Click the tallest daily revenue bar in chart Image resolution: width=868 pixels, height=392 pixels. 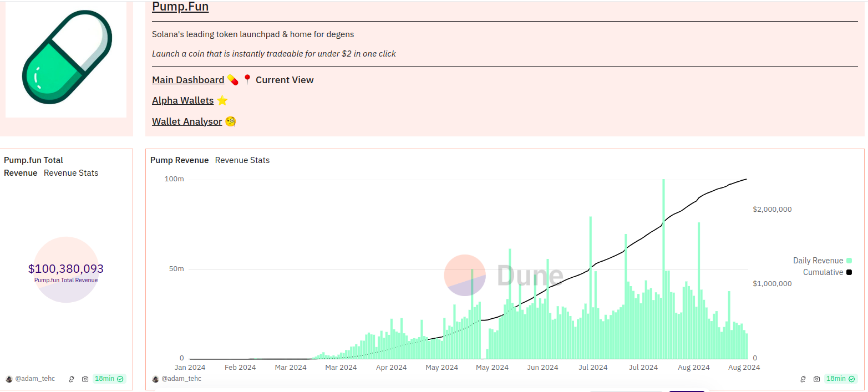pyautogui.click(x=663, y=269)
